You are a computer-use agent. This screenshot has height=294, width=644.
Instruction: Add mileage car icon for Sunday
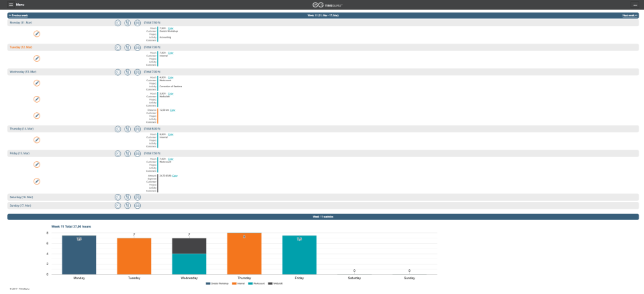click(138, 205)
